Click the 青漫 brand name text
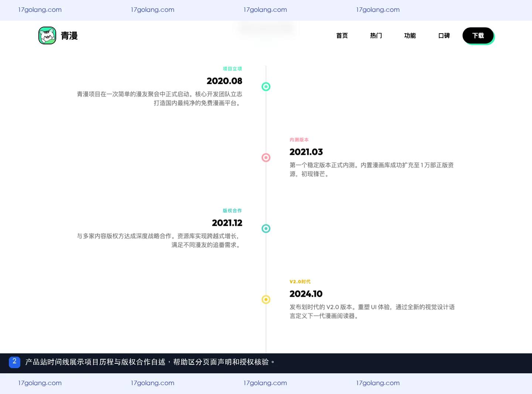 [x=69, y=35]
